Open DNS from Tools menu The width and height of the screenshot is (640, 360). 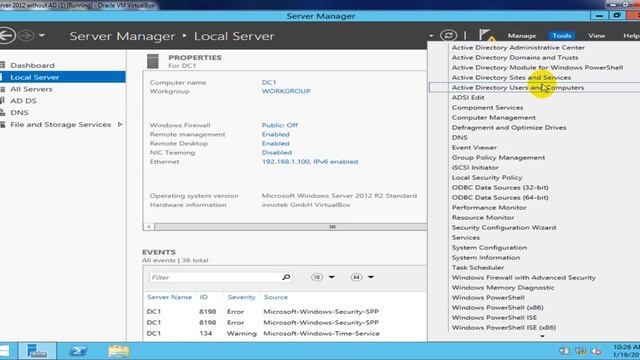(x=460, y=138)
